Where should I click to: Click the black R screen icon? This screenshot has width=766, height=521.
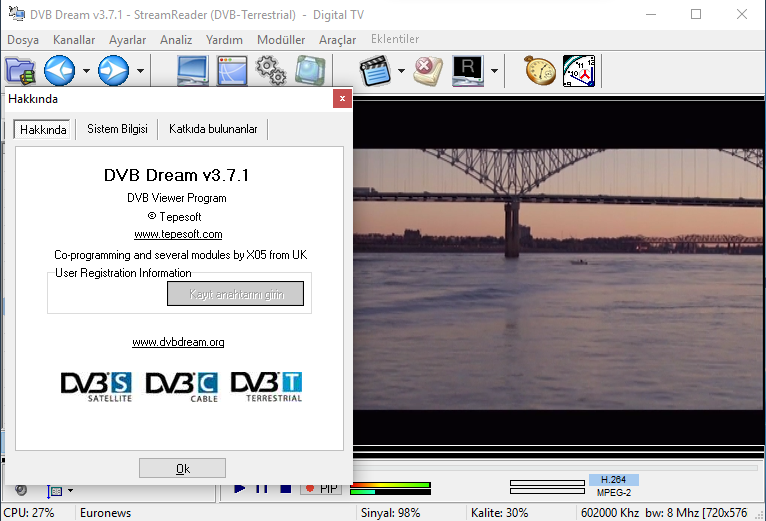(x=468, y=71)
